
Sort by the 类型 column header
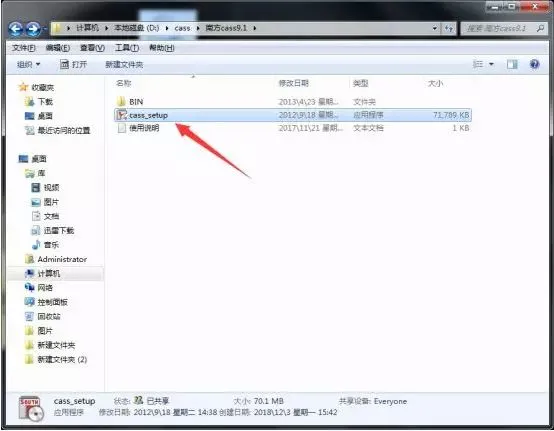pos(360,83)
